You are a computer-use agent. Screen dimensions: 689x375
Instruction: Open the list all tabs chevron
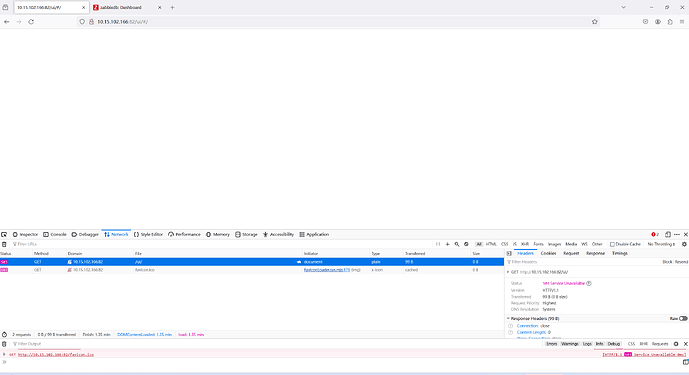[x=624, y=7]
